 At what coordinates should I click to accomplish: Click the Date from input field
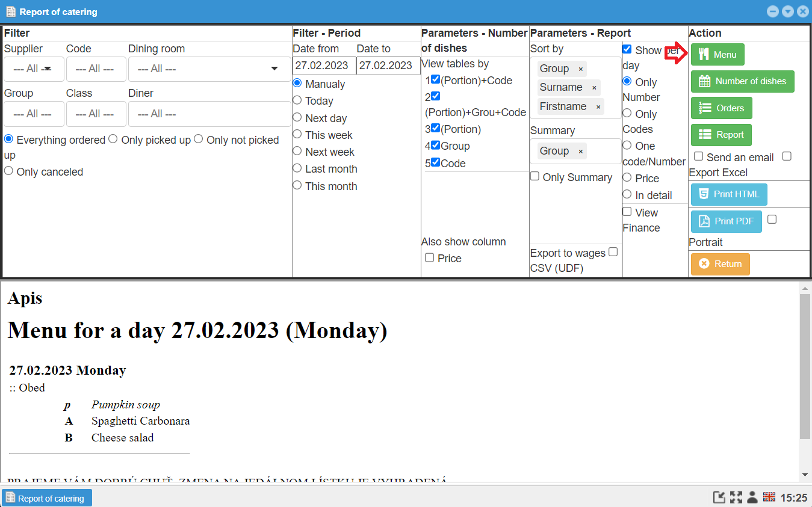[324, 66]
